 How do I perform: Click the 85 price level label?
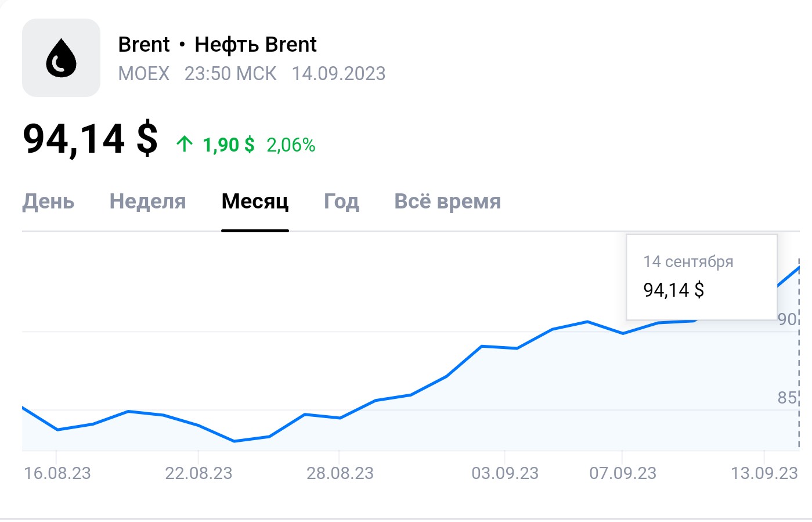(x=787, y=398)
